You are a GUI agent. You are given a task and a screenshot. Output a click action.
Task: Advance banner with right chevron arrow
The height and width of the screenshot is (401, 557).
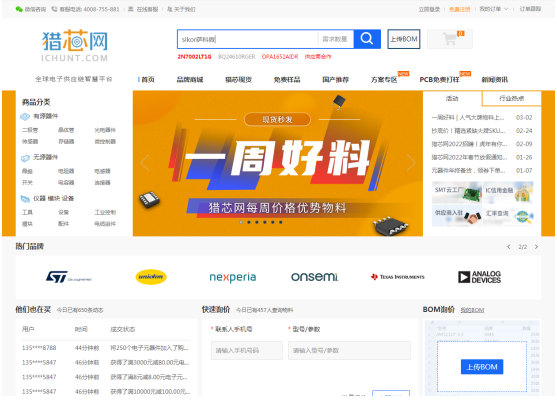coord(411,163)
